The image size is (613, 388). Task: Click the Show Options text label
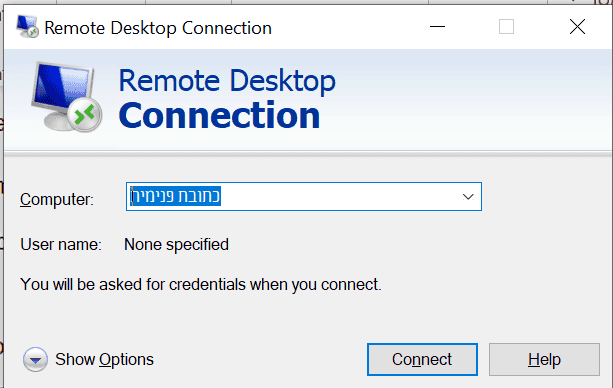(104, 359)
